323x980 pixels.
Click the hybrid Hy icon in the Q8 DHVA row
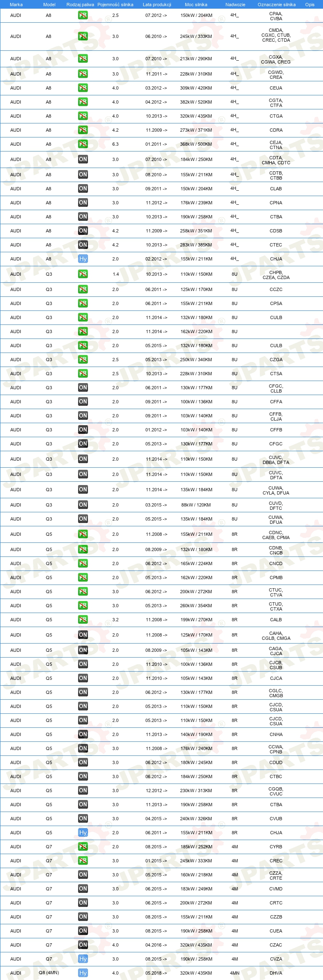(x=83, y=973)
